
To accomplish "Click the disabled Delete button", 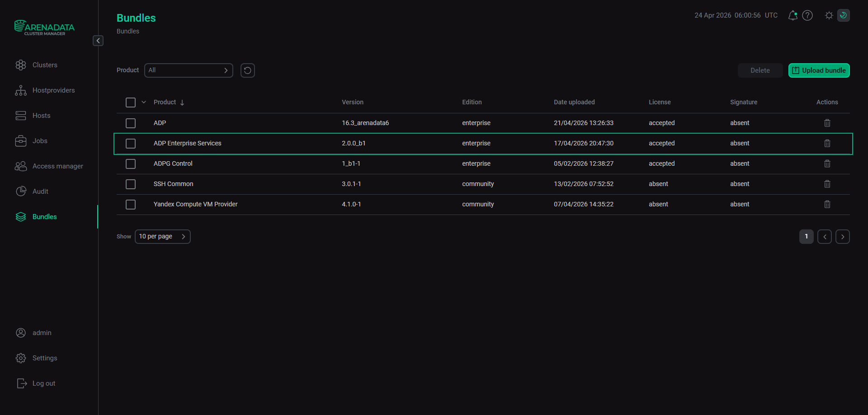I will pyautogui.click(x=760, y=70).
